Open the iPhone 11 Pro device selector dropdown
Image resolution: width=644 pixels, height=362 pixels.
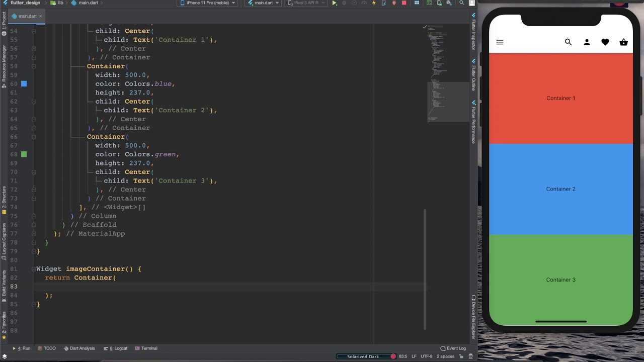pos(207,3)
